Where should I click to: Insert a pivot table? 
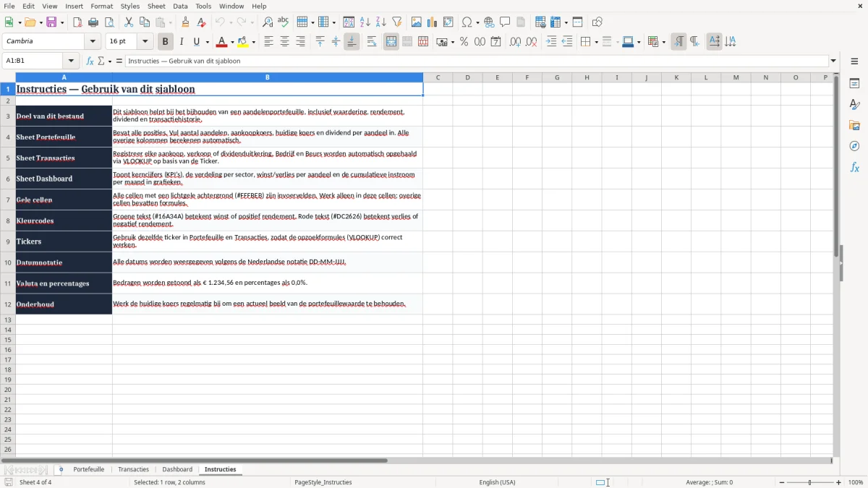(448, 22)
